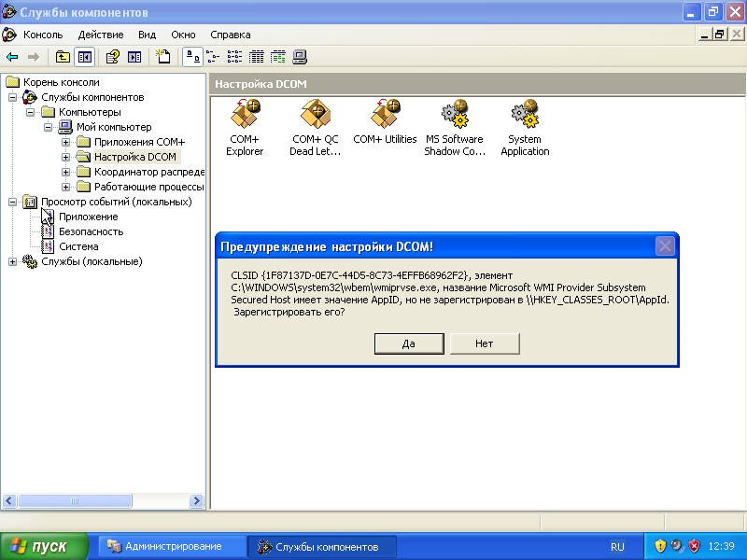The width and height of the screenshot is (747, 560).
Task: Click the Up One Level toolbar icon
Action: (63, 57)
